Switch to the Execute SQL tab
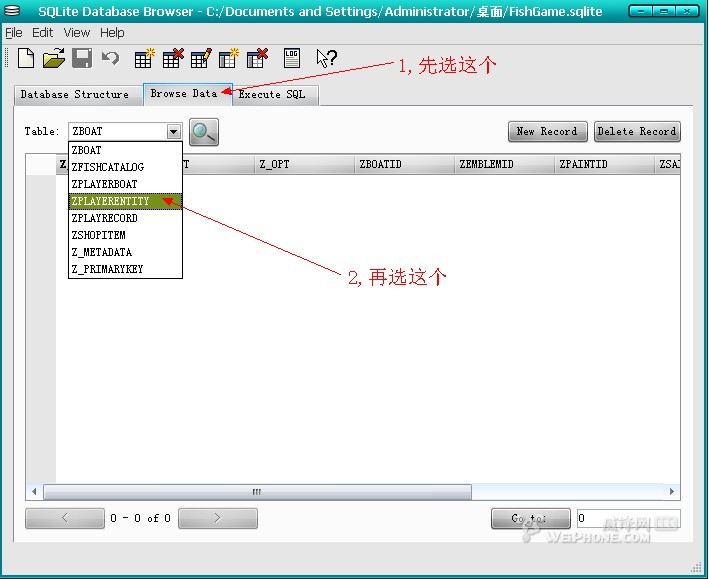Viewport: 709px width, 579px height. [272, 95]
